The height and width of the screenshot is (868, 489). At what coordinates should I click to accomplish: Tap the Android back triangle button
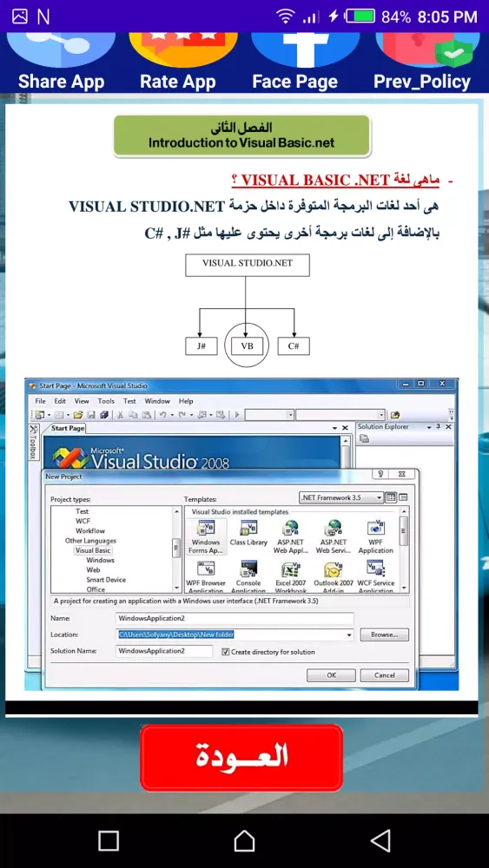click(x=380, y=841)
